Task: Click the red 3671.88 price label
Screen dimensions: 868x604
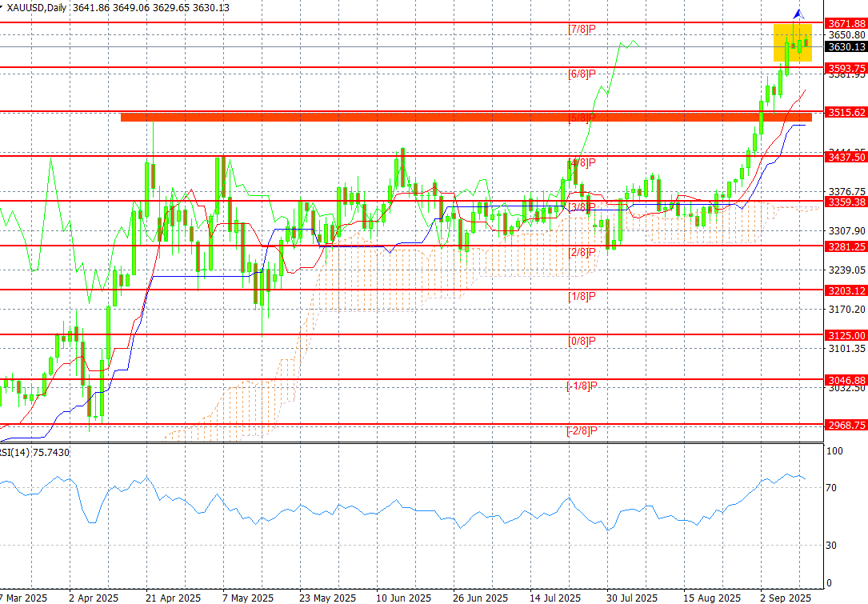Action: click(x=846, y=23)
